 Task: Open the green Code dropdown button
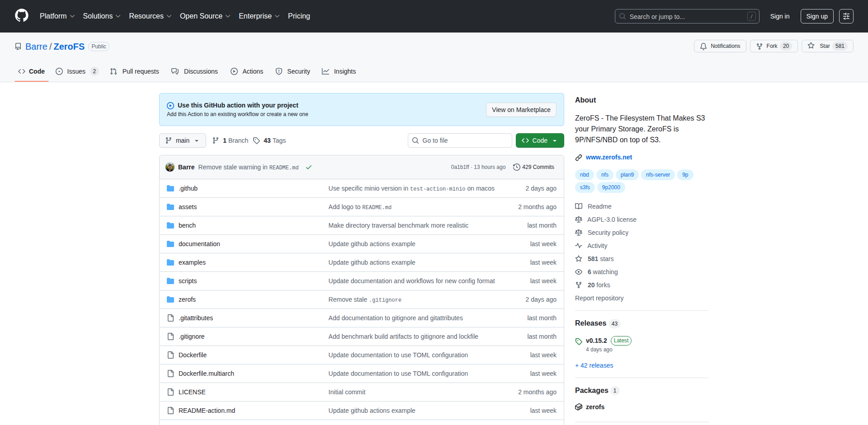tap(540, 140)
